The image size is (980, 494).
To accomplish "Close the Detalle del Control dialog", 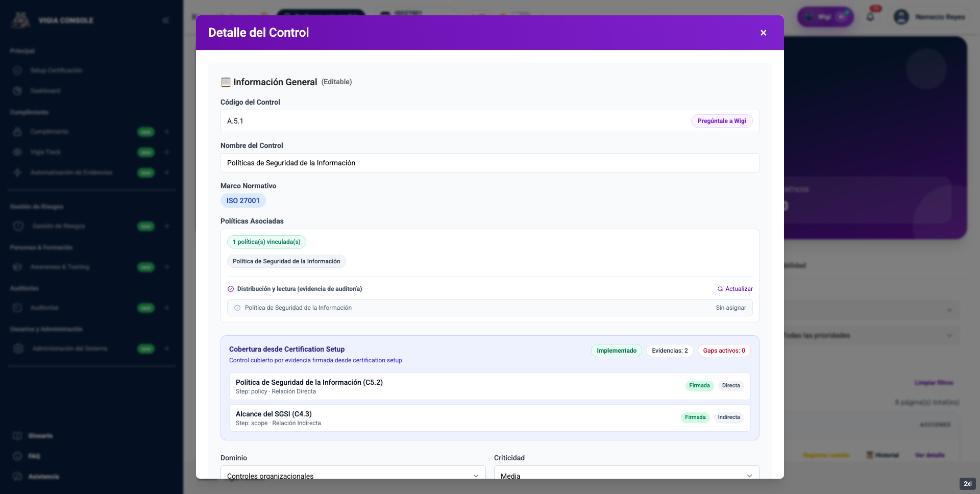I will 763,33.
